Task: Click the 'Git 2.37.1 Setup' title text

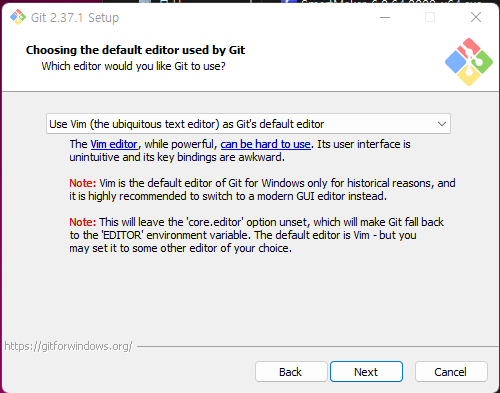Action: coord(75,18)
